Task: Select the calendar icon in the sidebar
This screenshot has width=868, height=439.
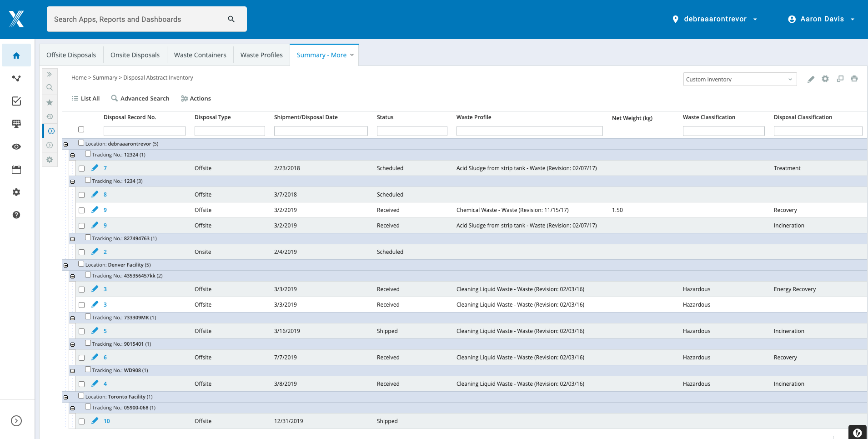Action: pos(16,169)
